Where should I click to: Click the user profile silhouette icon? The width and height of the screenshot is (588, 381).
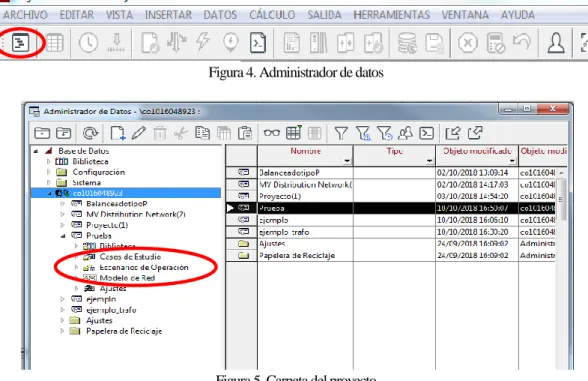tap(556, 42)
